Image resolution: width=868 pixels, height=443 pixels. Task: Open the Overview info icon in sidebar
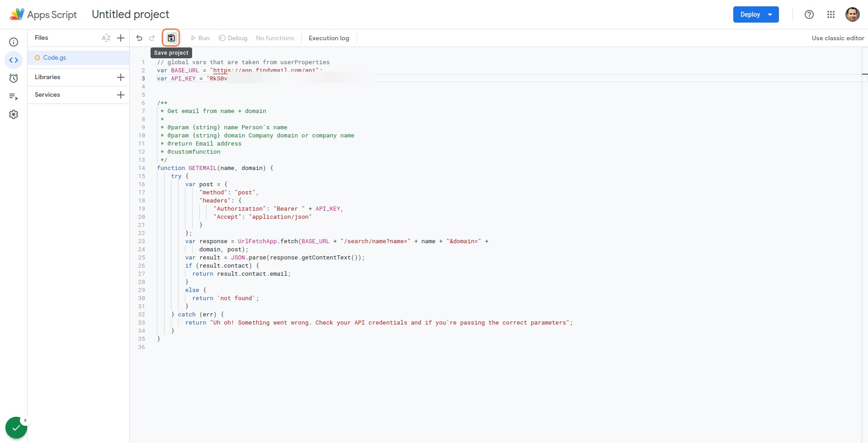click(14, 42)
